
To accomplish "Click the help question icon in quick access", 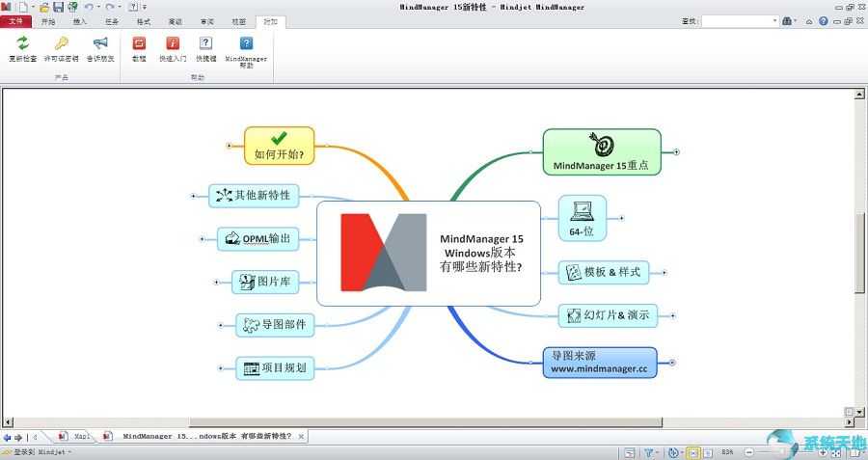I will (x=133, y=7).
